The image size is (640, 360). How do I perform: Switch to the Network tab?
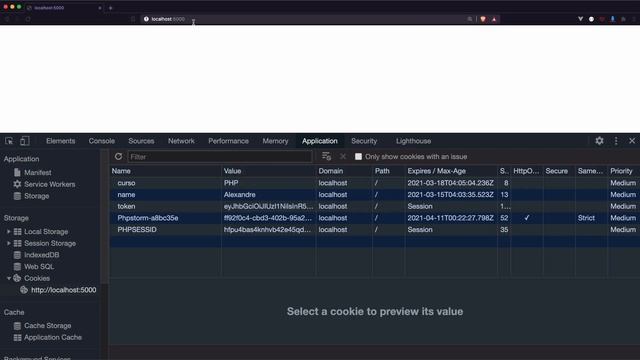pyautogui.click(x=181, y=141)
